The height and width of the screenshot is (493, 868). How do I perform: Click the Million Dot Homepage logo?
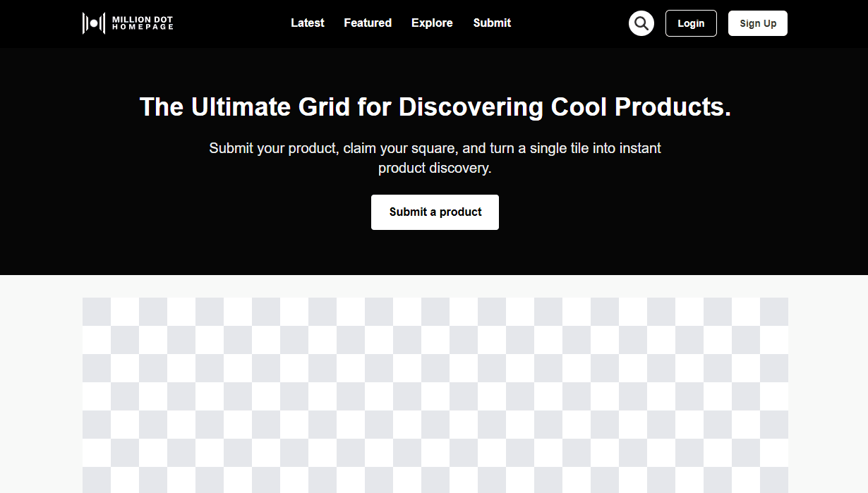pyautogui.click(x=127, y=23)
